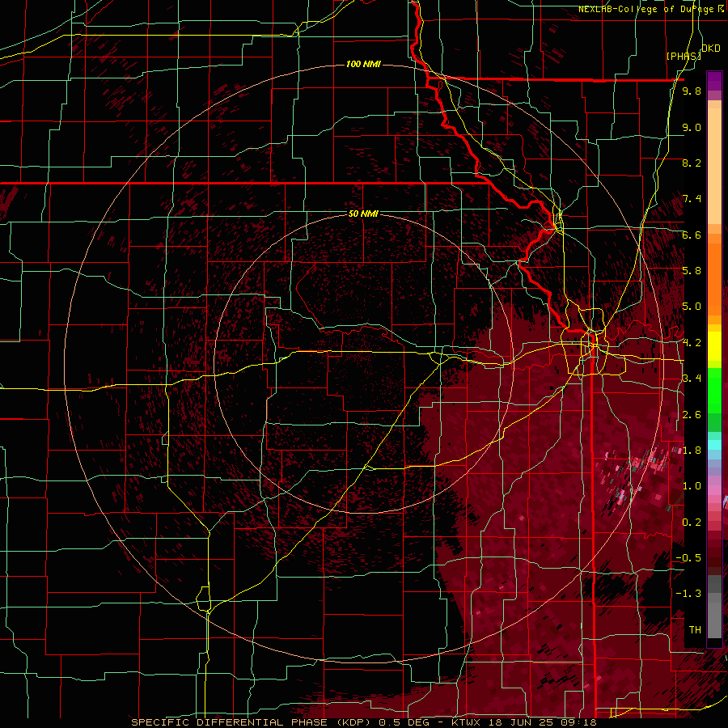The width and height of the screenshot is (728, 728).
Task: Click the DKD label above the color scale
Action: click(x=710, y=49)
